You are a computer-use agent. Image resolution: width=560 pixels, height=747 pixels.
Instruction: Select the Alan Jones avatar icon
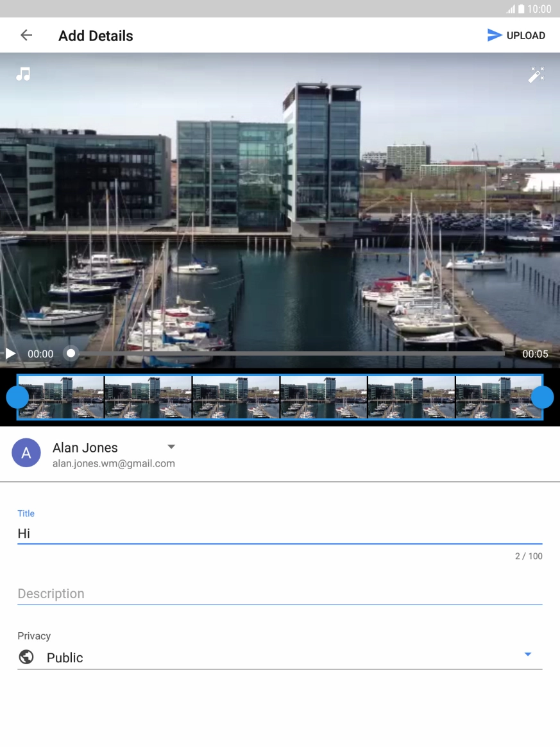(x=26, y=453)
